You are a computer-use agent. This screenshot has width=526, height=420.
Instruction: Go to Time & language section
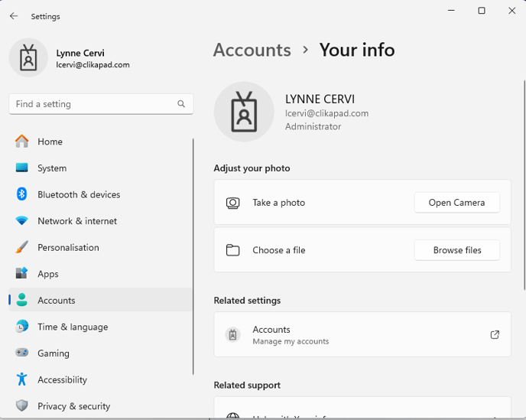point(73,327)
